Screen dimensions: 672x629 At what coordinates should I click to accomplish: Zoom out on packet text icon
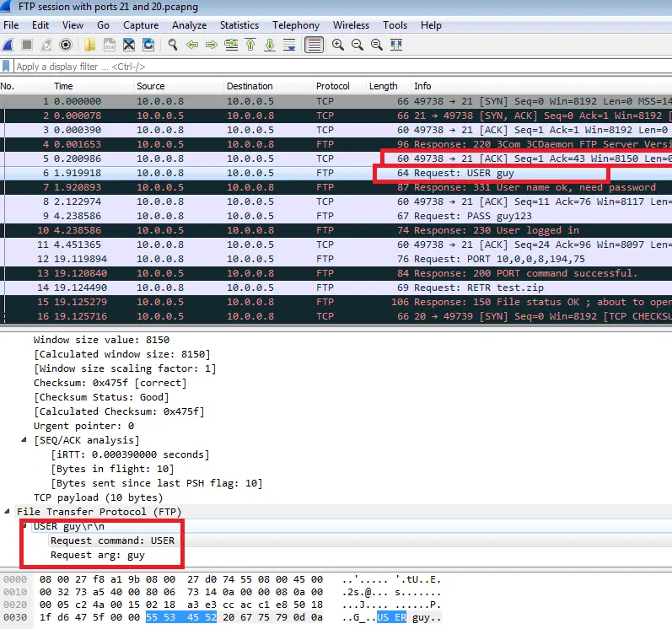point(357,45)
